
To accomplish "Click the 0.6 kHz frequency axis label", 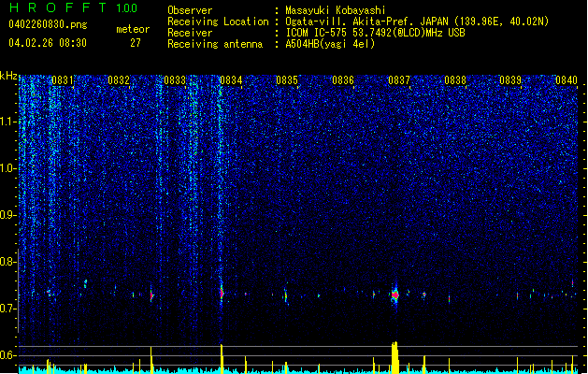I will tap(7, 355).
